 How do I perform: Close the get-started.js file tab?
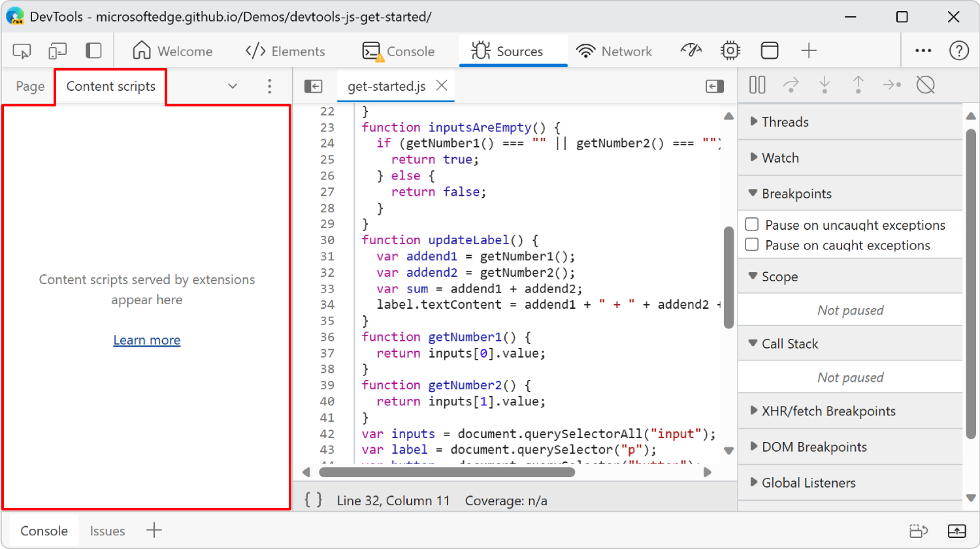442,85
